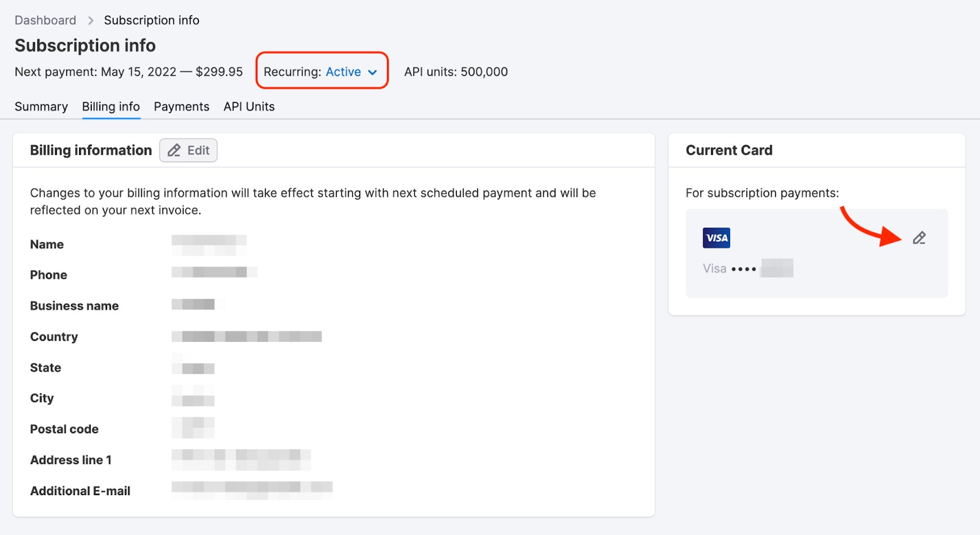
Task: Click the pencil icon inside the Edit button
Action: coord(175,151)
